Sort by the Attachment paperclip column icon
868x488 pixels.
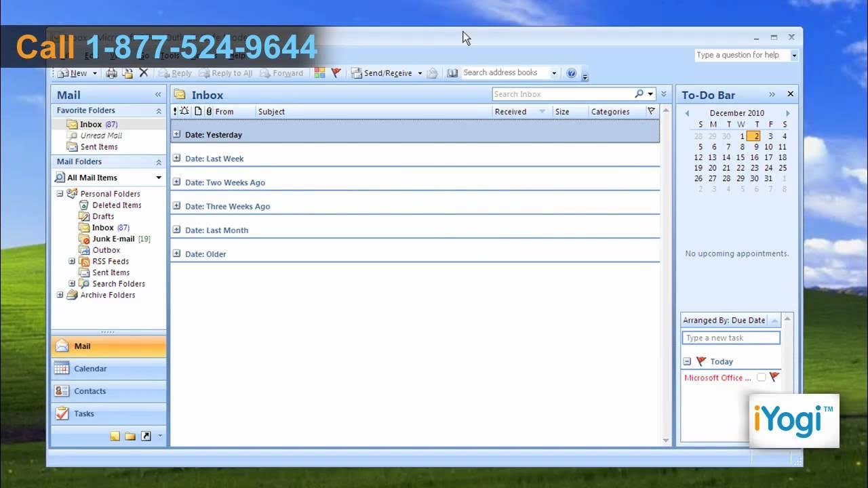point(209,111)
